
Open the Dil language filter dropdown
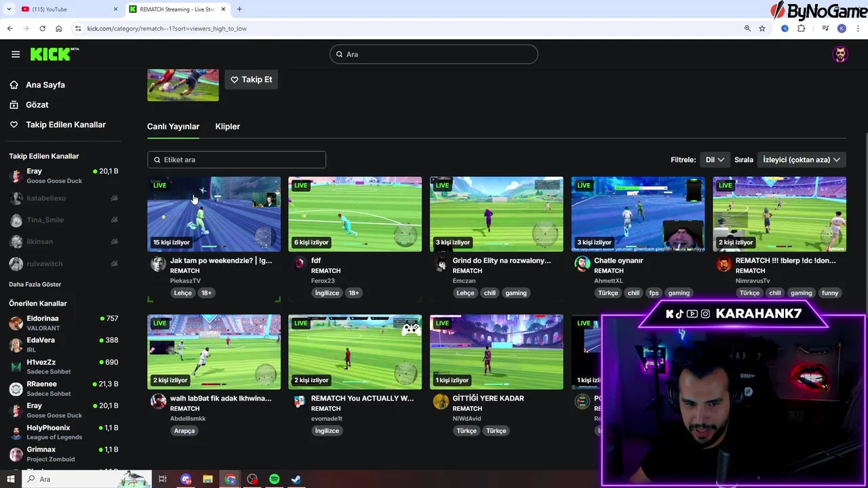click(x=715, y=159)
